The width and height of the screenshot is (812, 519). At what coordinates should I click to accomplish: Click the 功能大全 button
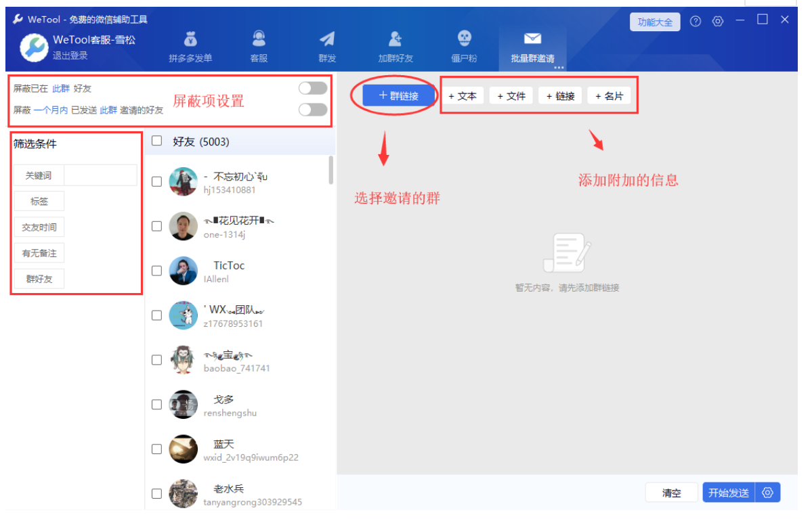tap(655, 22)
